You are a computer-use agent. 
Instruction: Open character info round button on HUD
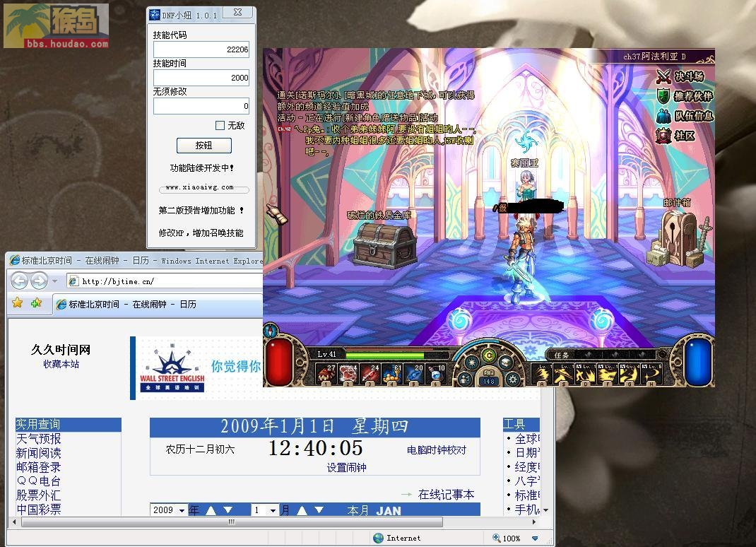tap(464, 379)
